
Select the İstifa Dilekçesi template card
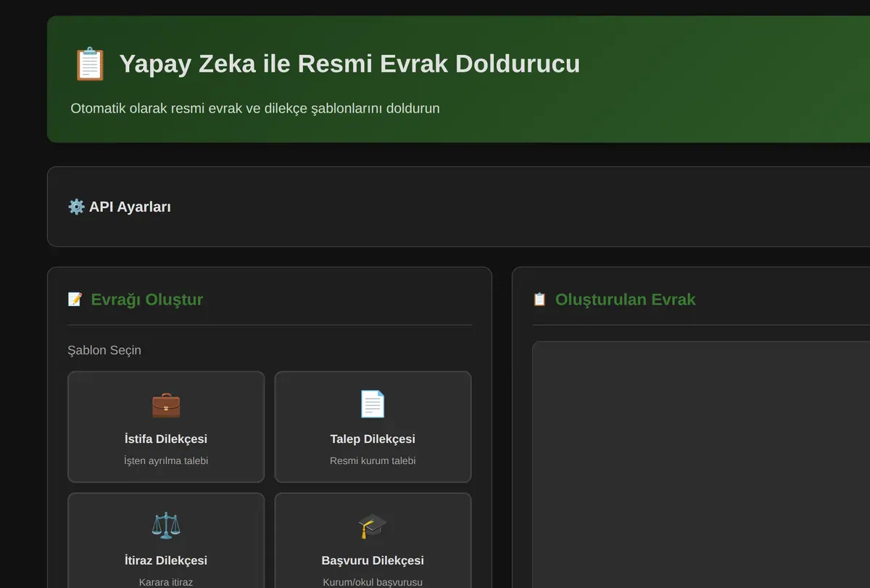point(166,427)
